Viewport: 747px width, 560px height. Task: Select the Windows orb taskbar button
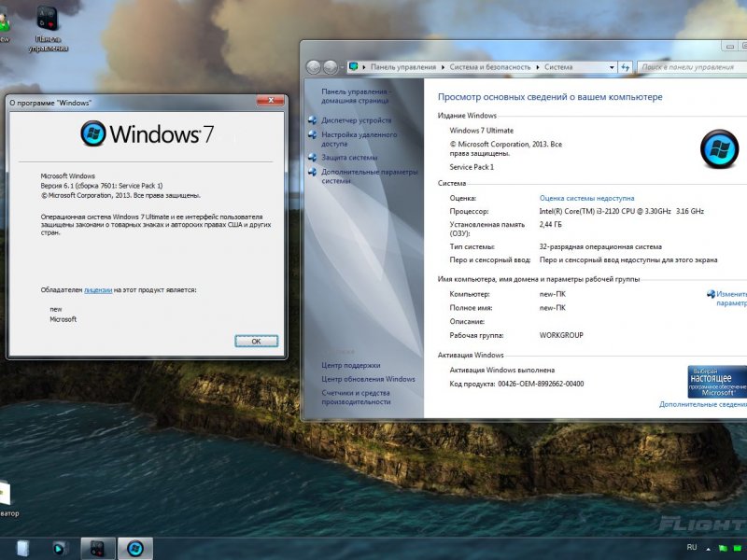coord(135,549)
